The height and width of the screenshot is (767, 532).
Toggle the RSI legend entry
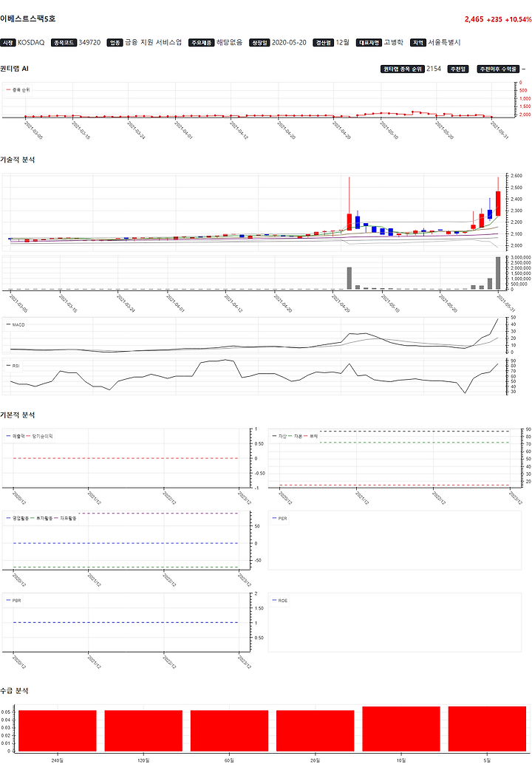point(13,366)
